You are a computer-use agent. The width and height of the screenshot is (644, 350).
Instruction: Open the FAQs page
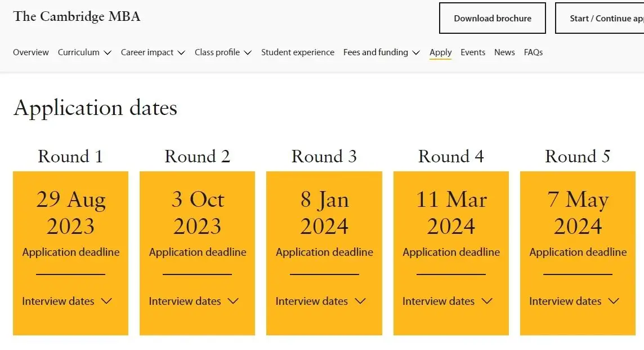point(533,52)
